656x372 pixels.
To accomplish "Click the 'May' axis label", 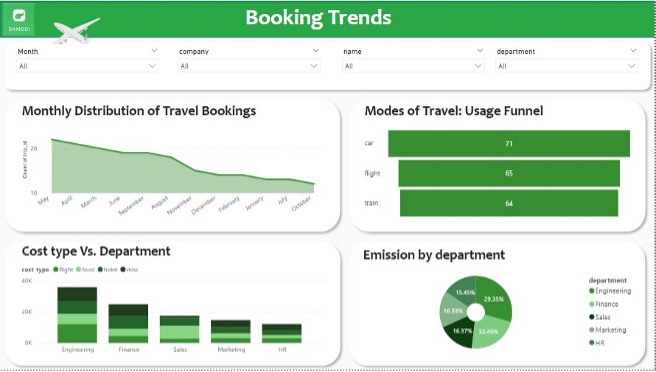I will click(44, 200).
